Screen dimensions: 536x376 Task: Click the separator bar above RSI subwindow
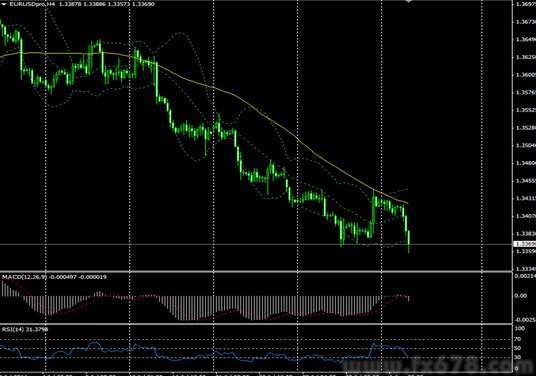(256, 324)
